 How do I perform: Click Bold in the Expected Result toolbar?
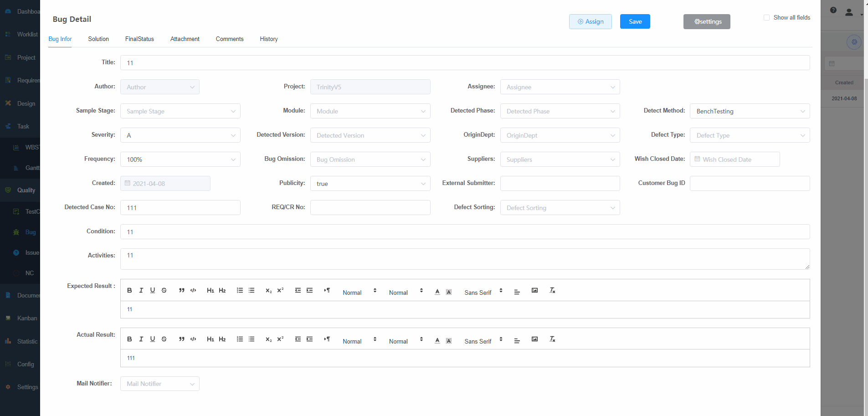click(x=129, y=290)
